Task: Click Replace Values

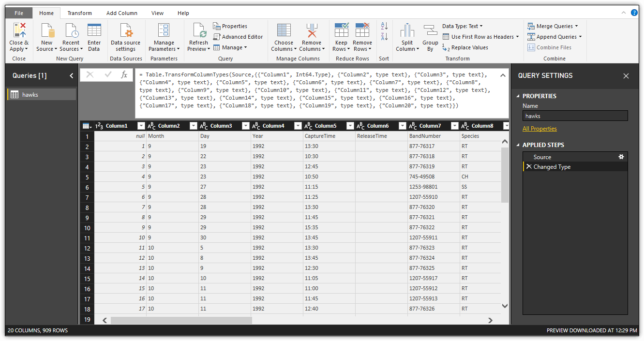Action: coord(465,47)
